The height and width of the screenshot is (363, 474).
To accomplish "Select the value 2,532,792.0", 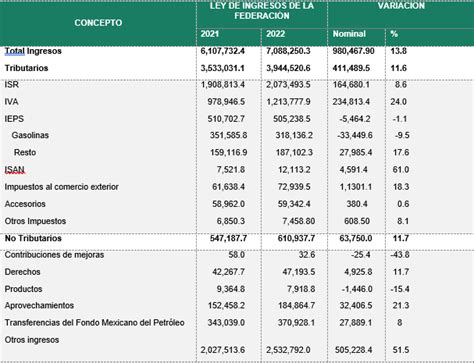I will [288, 350].
